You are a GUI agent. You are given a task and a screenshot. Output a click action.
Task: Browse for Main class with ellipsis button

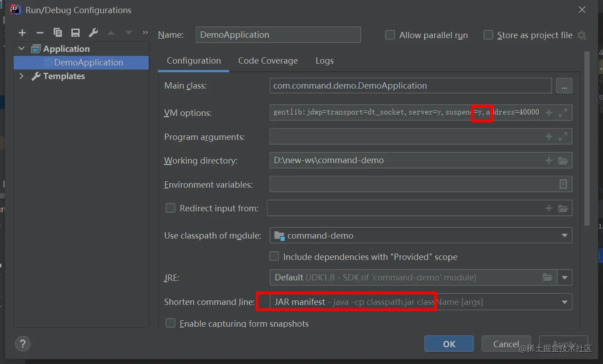pyautogui.click(x=564, y=85)
